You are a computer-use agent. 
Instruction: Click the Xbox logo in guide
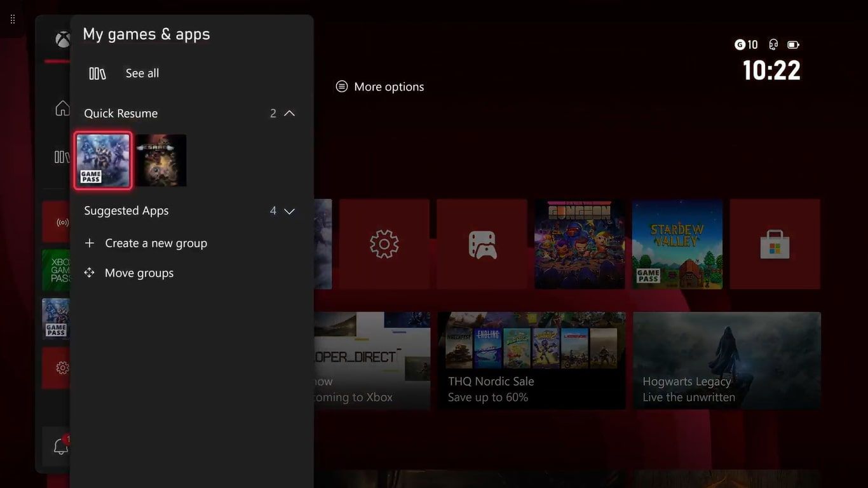point(62,40)
